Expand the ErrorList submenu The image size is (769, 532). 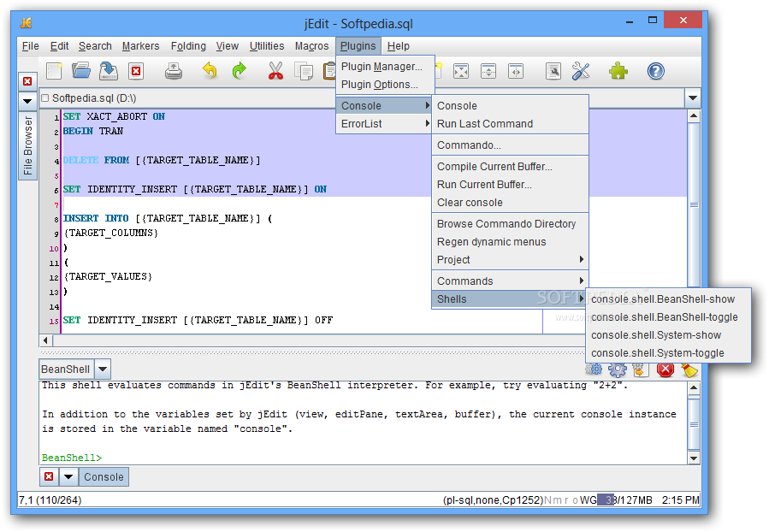click(385, 123)
